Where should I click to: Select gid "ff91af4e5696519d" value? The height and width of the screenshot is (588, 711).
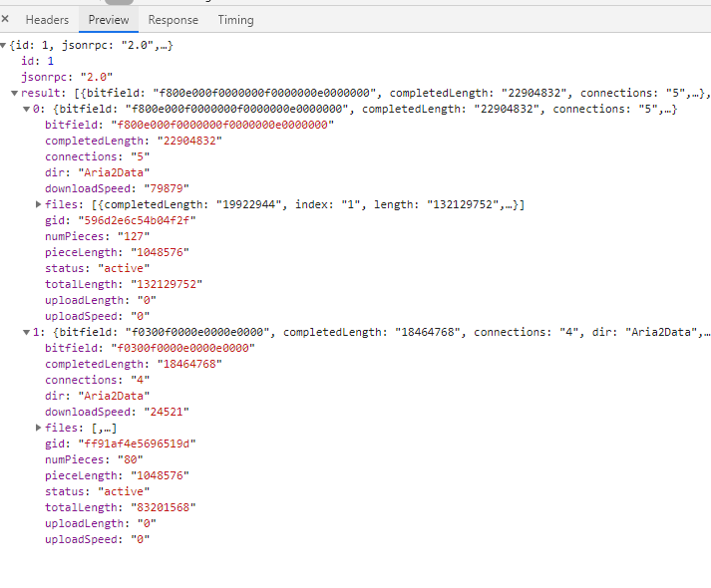[x=137, y=443]
